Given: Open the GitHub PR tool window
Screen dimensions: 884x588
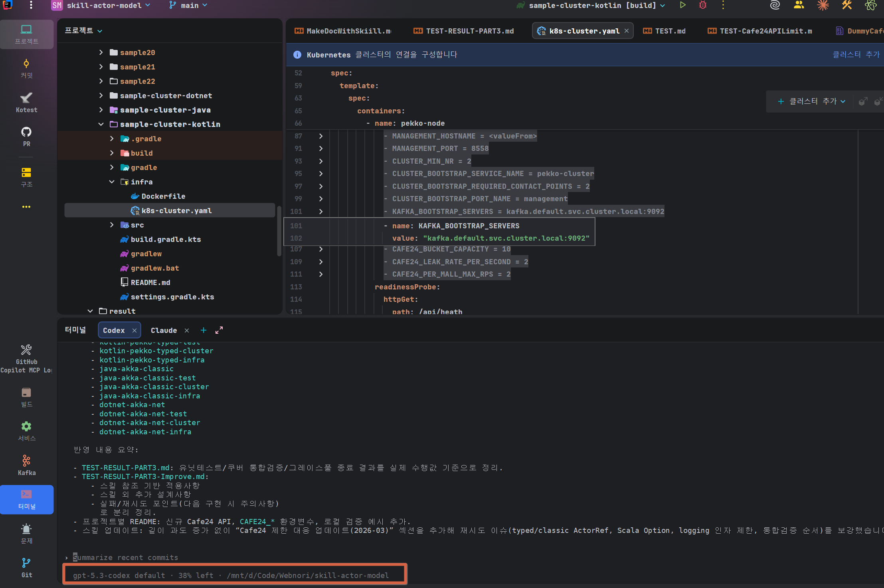Looking at the screenshot, I should click(x=26, y=136).
